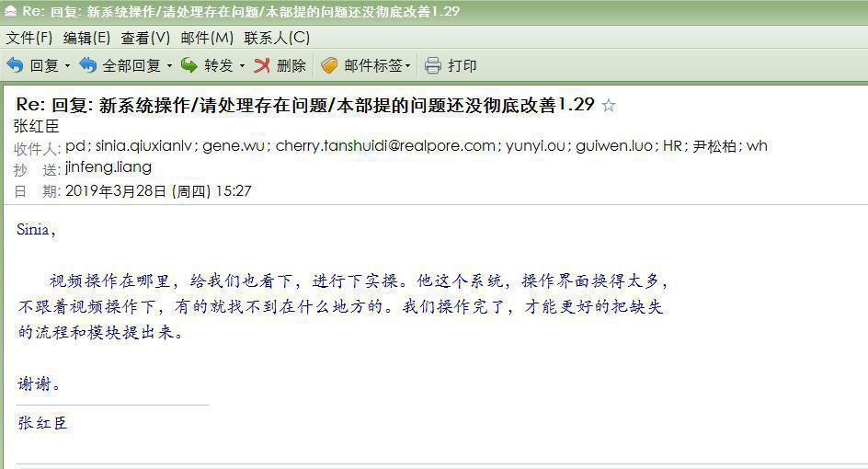868x469 pixels.
Task: Click the Reply All (全部回复) icon
Action: (87, 65)
